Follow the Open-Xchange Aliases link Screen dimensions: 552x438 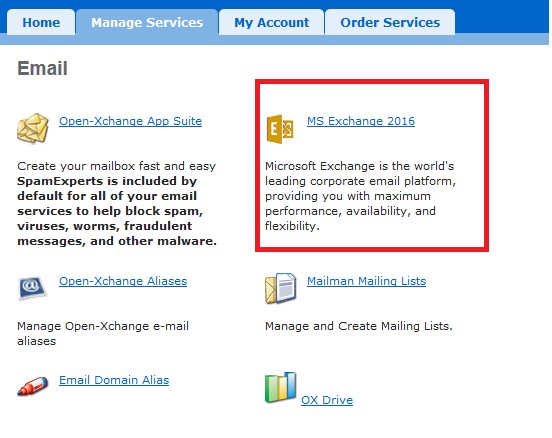[123, 281]
